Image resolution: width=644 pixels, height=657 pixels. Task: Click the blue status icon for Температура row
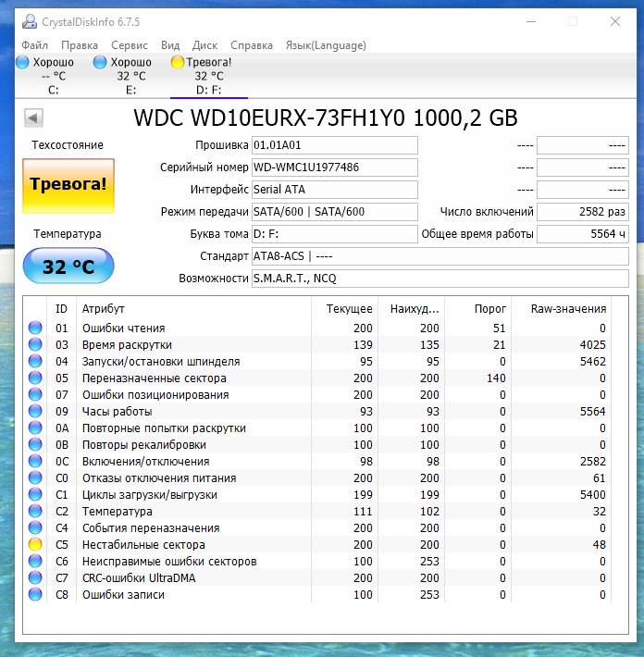tap(36, 512)
